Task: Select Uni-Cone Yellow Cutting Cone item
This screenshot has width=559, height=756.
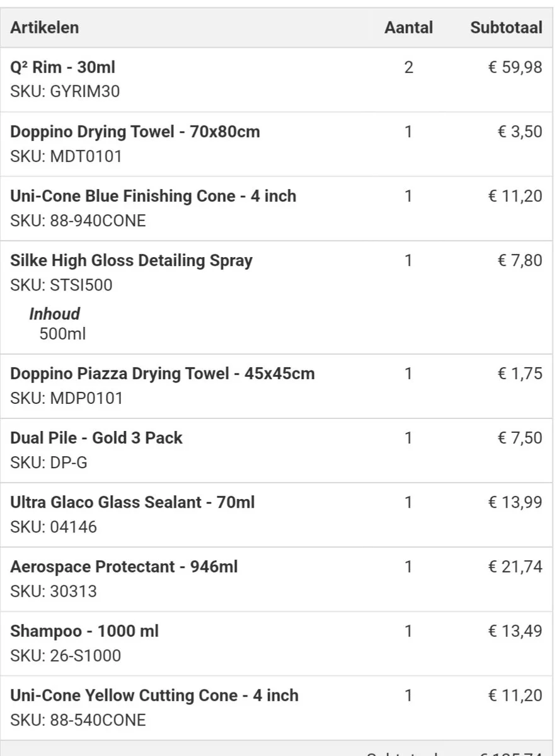Action: click(154, 696)
